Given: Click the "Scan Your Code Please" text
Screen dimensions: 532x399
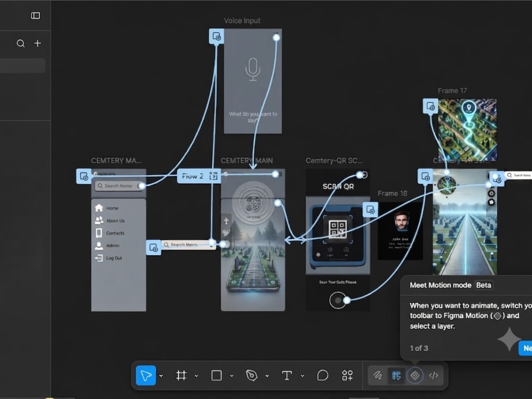Looking at the screenshot, I should click(338, 282).
